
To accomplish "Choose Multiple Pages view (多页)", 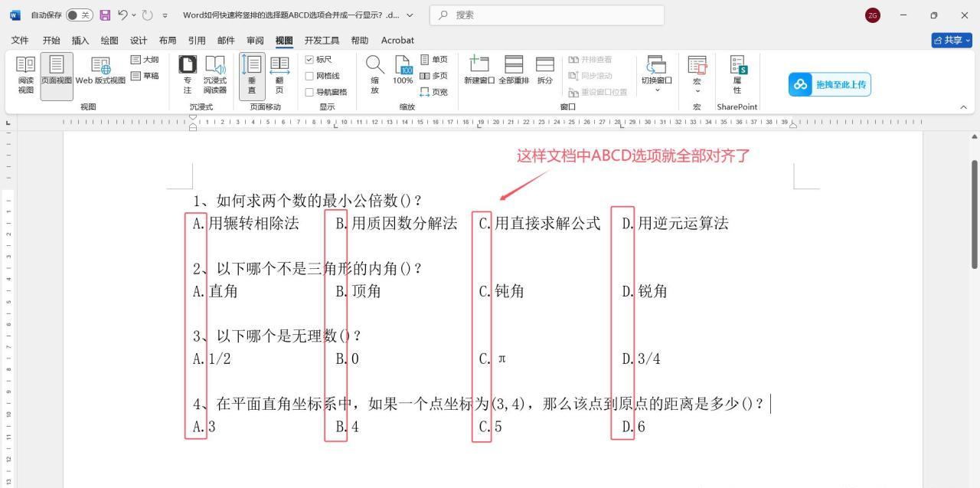I will pos(434,76).
